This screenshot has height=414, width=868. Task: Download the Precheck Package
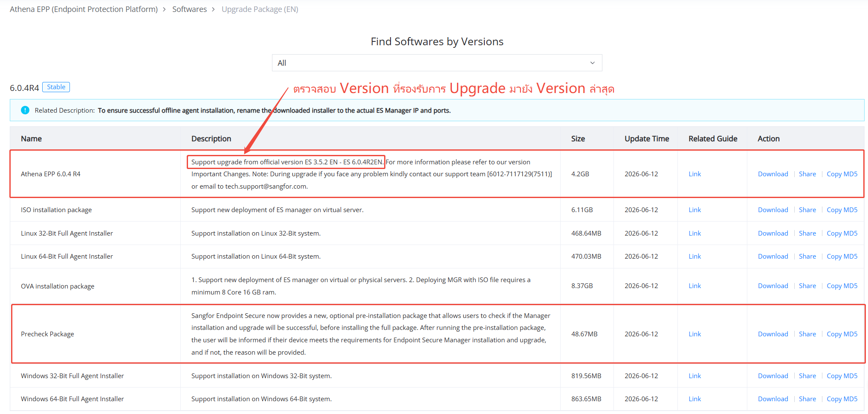(x=773, y=334)
